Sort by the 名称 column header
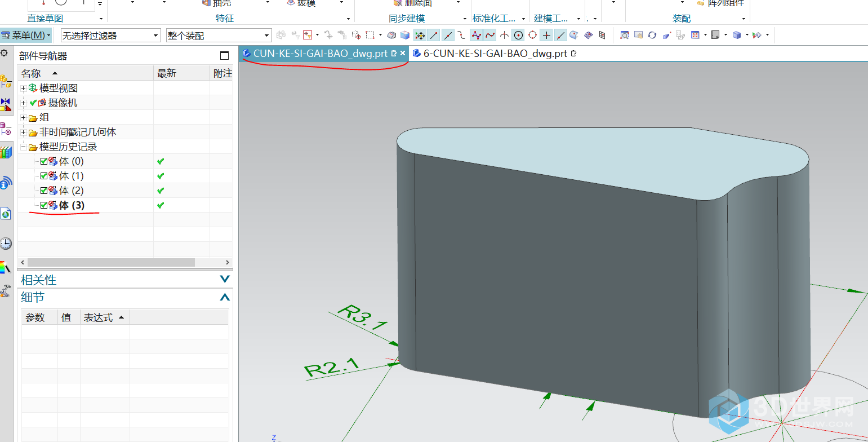The height and width of the screenshot is (442, 868). (86, 73)
